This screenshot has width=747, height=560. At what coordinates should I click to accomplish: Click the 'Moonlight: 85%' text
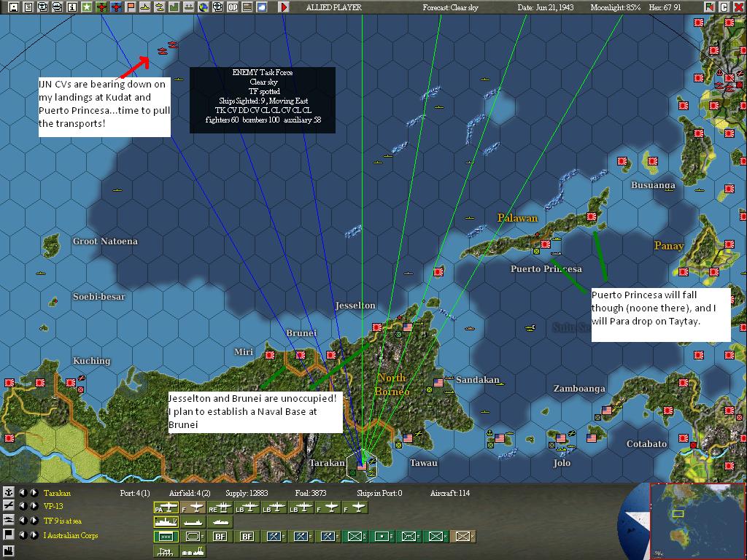click(x=615, y=7)
